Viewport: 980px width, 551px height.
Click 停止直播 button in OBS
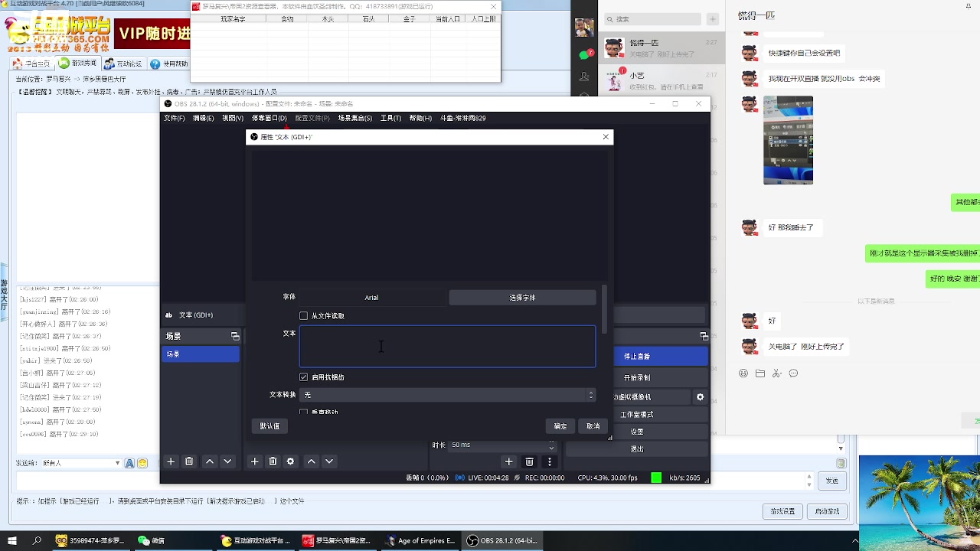coord(661,357)
